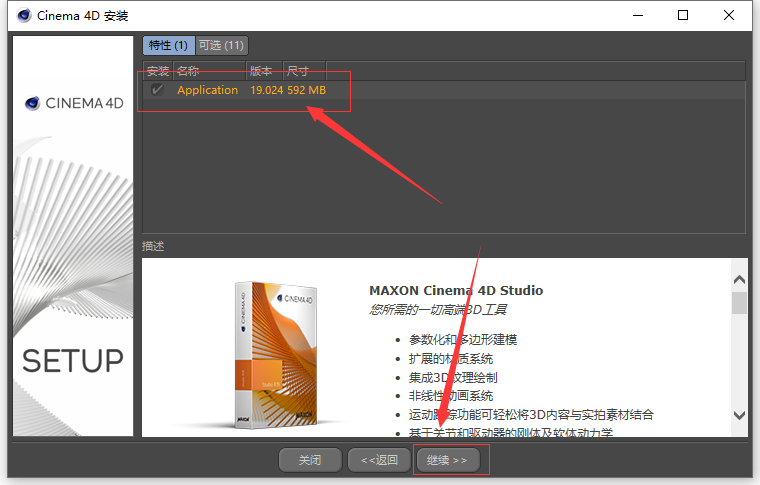Open the 可选 (11) tab
The image size is (760, 485).
click(222, 46)
